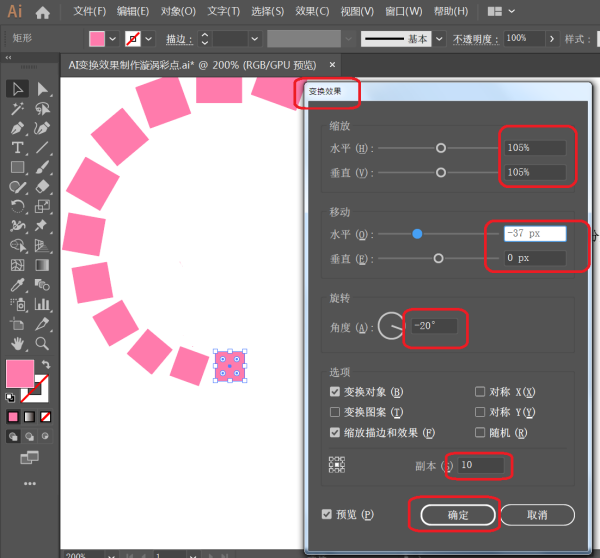Click the reference point grid icon
The image size is (600, 558).
coord(337,465)
